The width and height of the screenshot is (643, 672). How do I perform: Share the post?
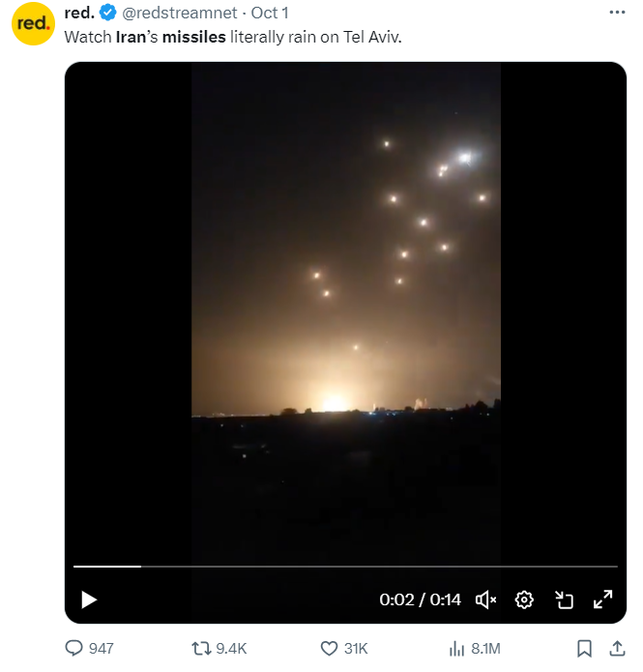[616, 648]
